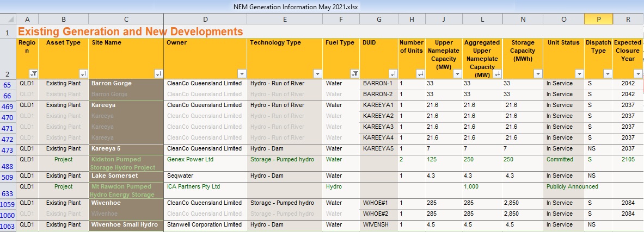Click the Genex Power Ltd owner cell
Image resolution: width=644 pixels, height=232 pixels.
coord(205,163)
